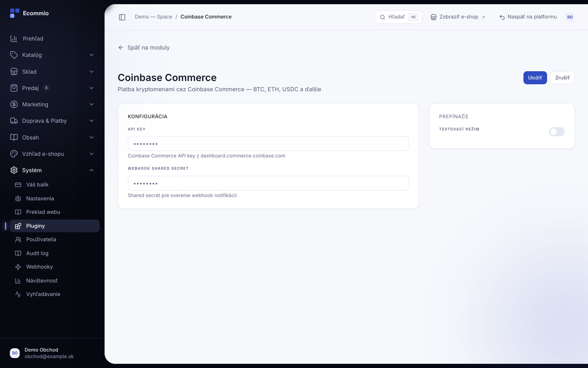Viewport: 588px width, 368px height.
Task: Expand the Sklad menu chevron
Action: point(91,72)
